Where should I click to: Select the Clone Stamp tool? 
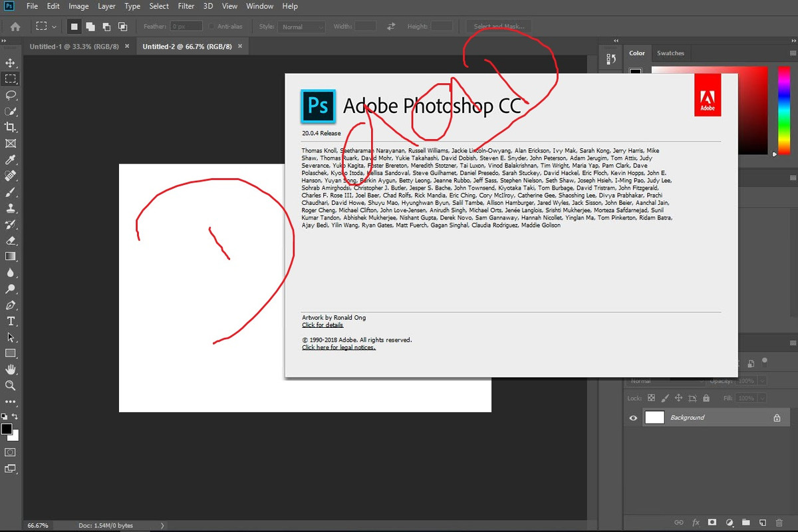[x=11, y=208]
